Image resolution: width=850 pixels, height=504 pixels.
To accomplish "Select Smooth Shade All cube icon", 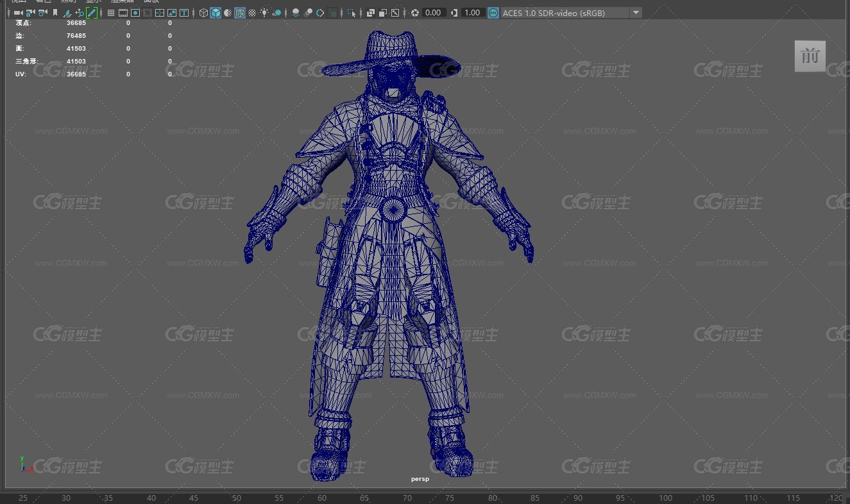I will [x=216, y=13].
